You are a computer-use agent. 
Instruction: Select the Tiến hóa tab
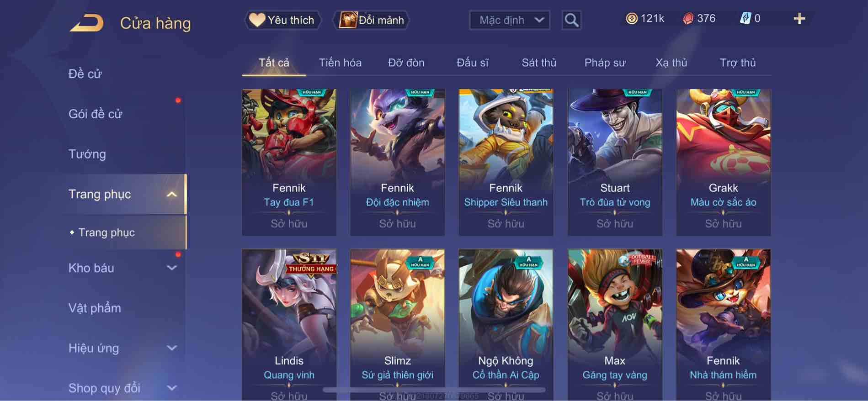(340, 63)
